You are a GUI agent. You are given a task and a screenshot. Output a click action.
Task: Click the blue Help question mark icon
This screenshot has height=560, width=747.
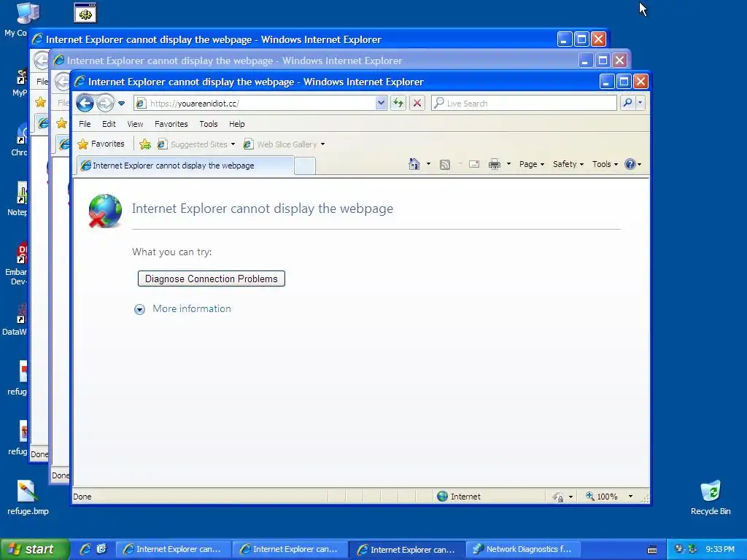(630, 164)
